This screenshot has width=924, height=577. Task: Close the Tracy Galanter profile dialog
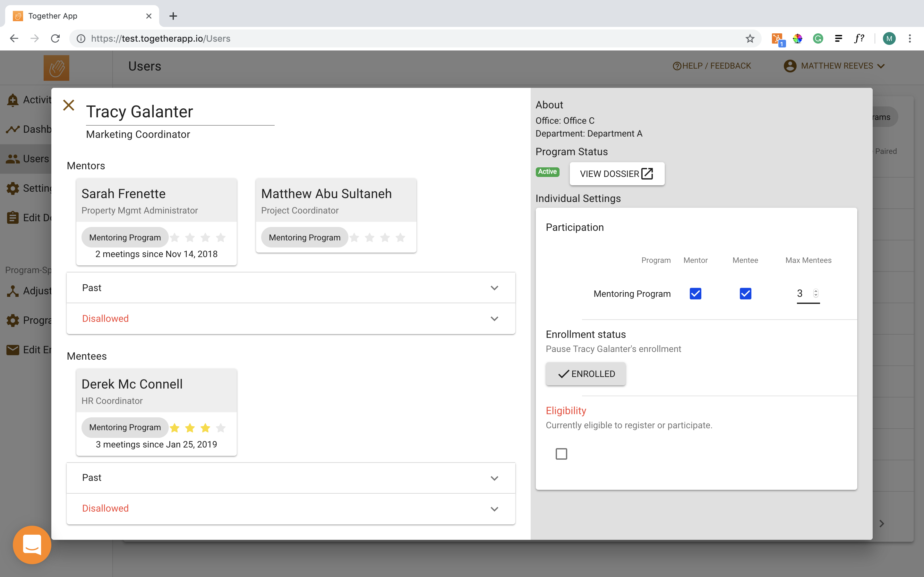pos(68,105)
